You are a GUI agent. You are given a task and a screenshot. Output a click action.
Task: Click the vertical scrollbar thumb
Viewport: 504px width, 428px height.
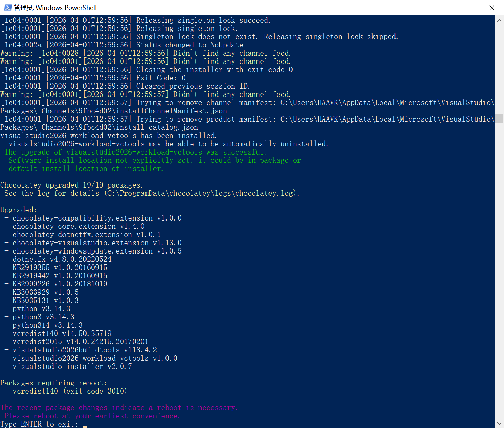click(x=499, y=118)
